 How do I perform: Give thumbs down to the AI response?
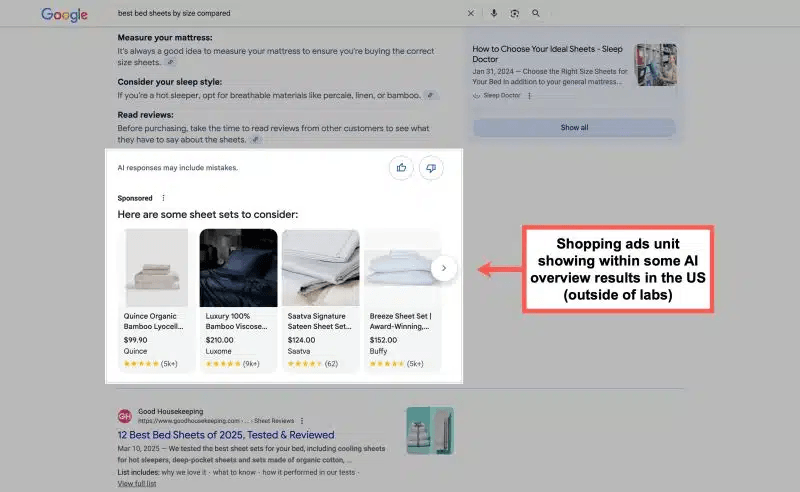tap(431, 167)
